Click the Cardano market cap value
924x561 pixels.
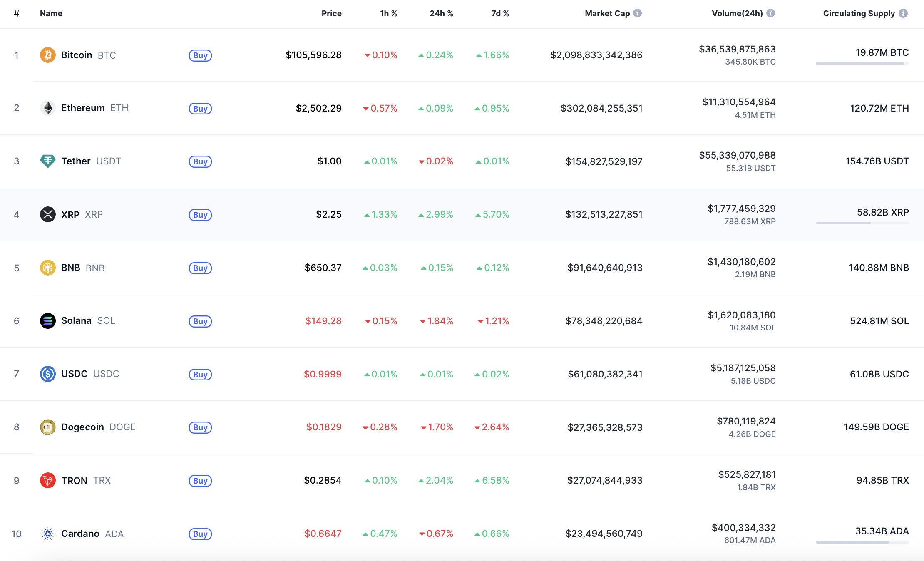pos(604,534)
